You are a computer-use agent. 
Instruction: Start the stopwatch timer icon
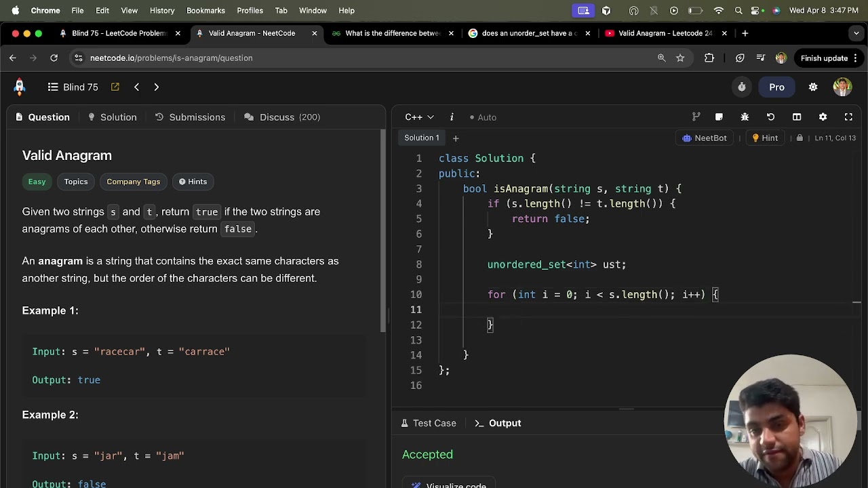coord(742,87)
